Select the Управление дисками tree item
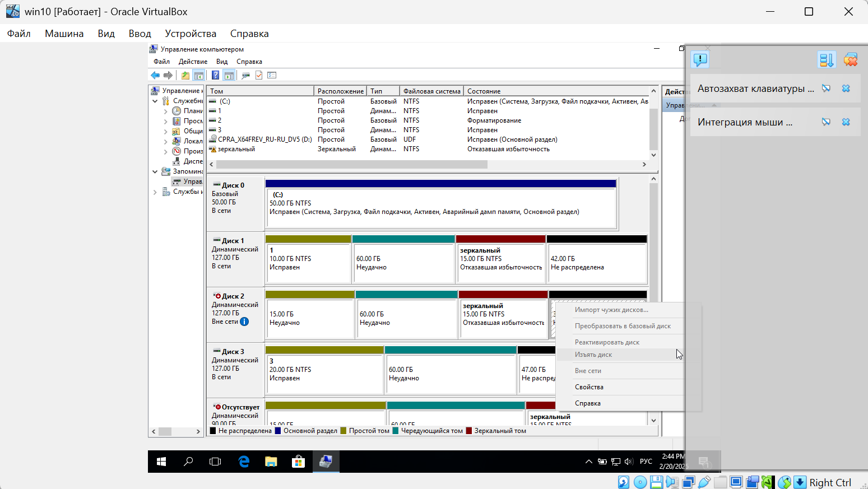The image size is (868, 489). 187,181
